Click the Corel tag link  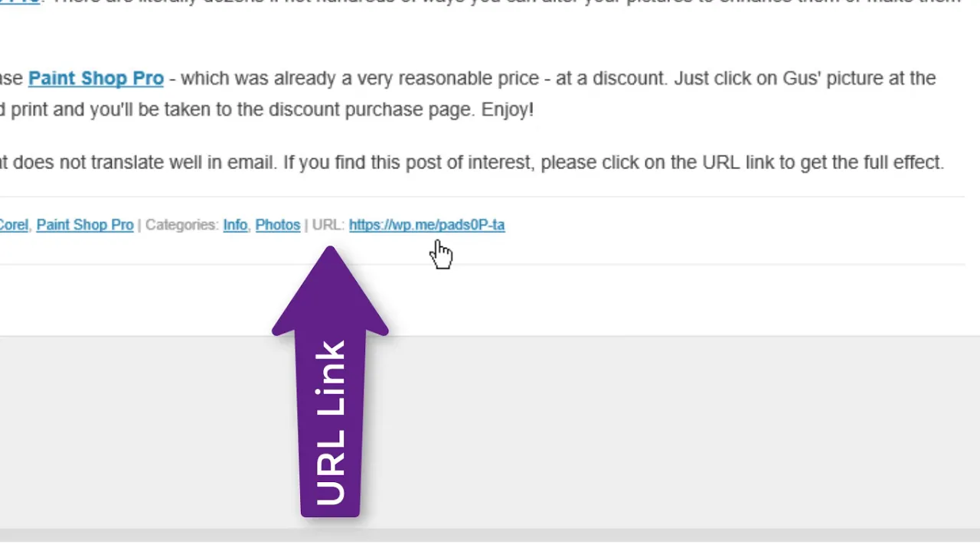tap(14, 225)
